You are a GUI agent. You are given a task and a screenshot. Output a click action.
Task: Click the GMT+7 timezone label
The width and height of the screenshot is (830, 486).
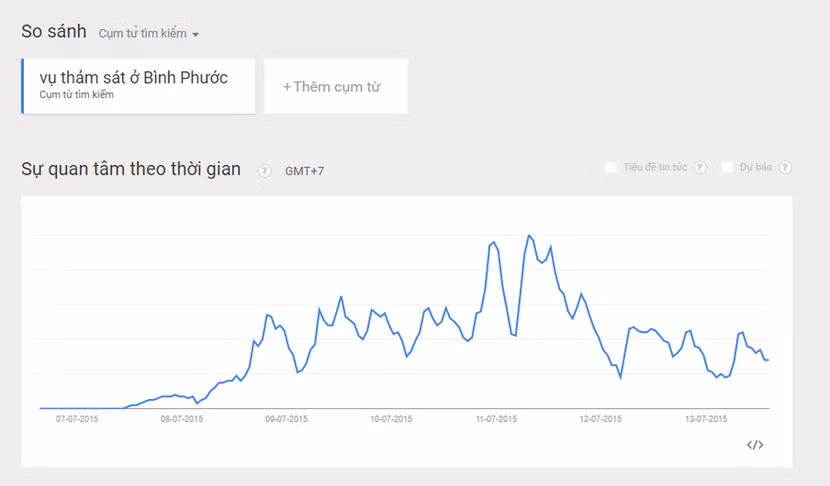click(x=304, y=171)
